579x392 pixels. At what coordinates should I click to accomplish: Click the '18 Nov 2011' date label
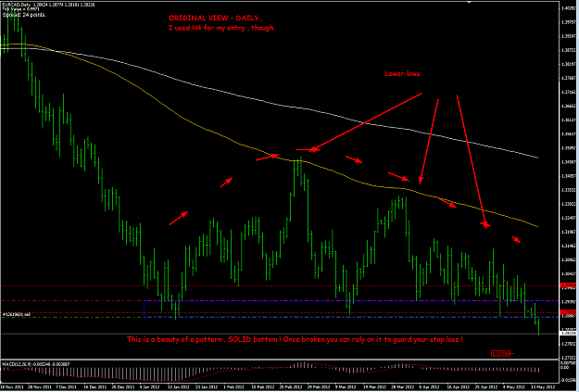pyautogui.click(x=11, y=386)
